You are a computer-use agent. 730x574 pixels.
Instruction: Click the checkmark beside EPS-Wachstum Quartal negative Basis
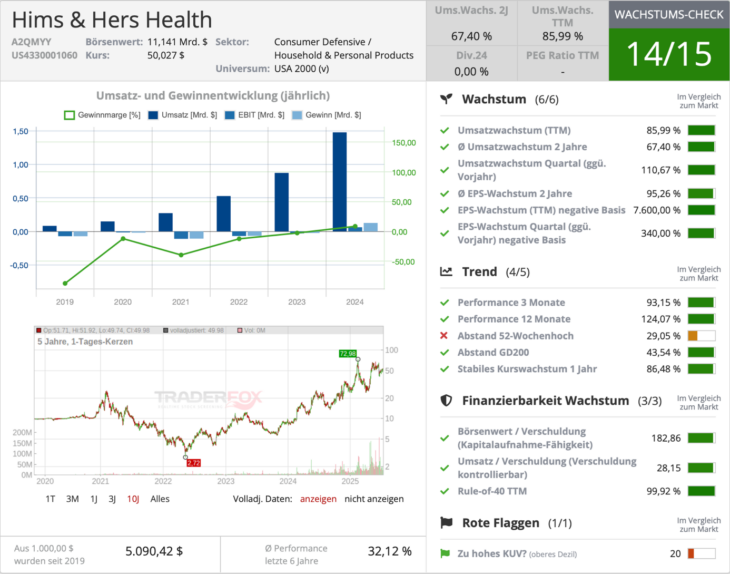[445, 233]
